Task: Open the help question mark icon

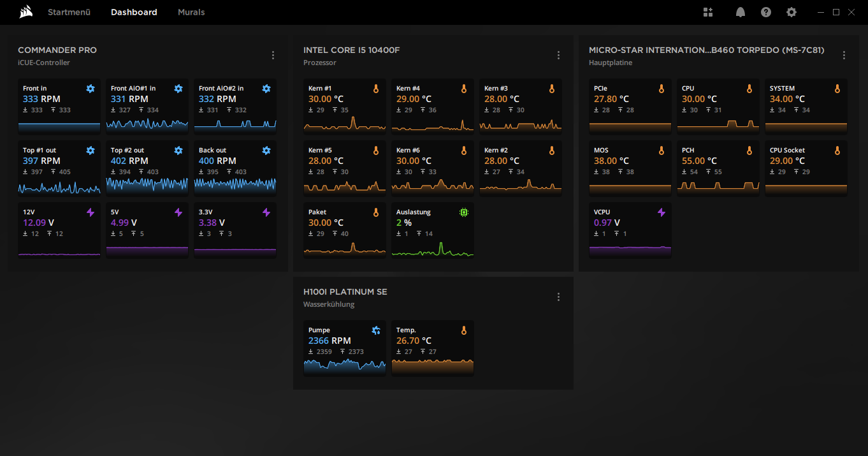Action: pyautogui.click(x=766, y=12)
